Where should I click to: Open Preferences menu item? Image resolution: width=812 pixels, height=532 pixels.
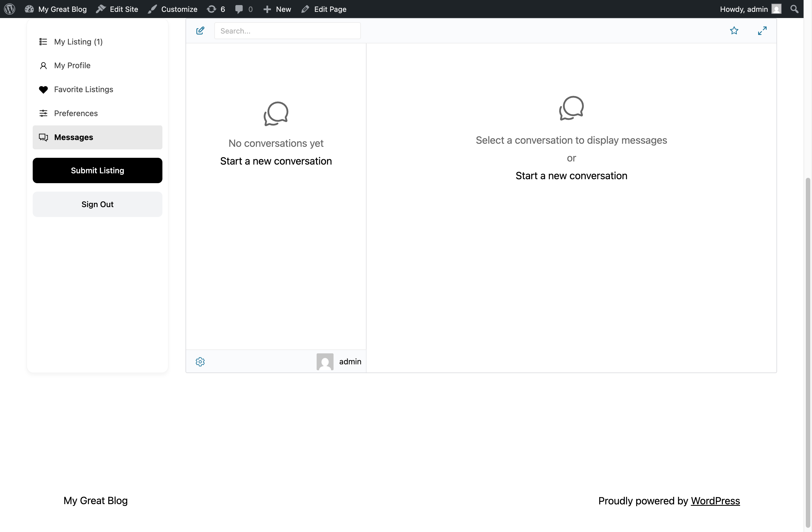pyautogui.click(x=98, y=113)
